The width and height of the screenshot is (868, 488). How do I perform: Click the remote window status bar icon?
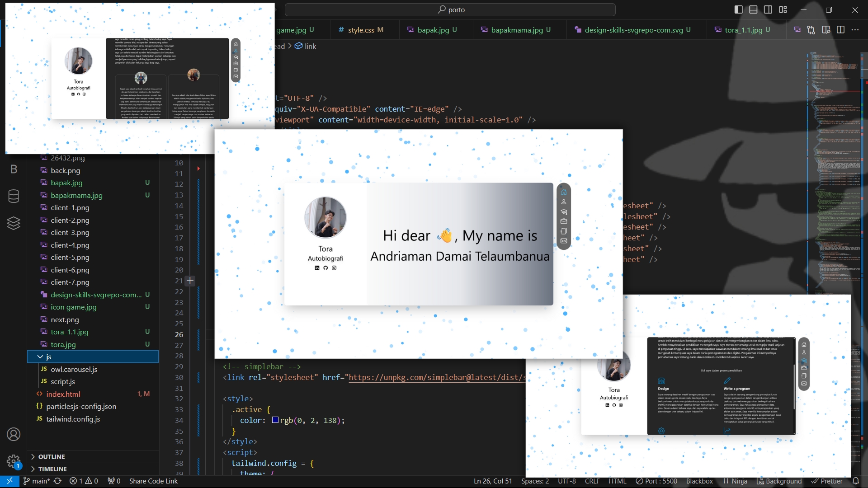click(9, 481)
